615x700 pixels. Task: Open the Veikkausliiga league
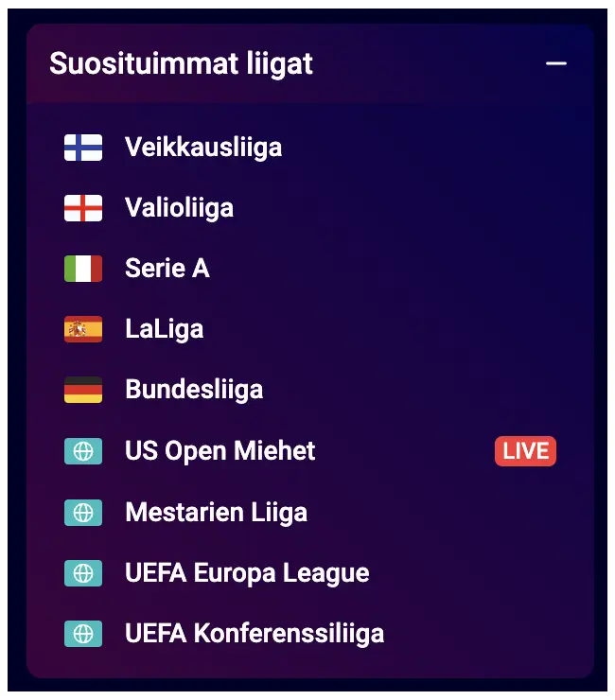pyautogui.click(x=203, y=148)
